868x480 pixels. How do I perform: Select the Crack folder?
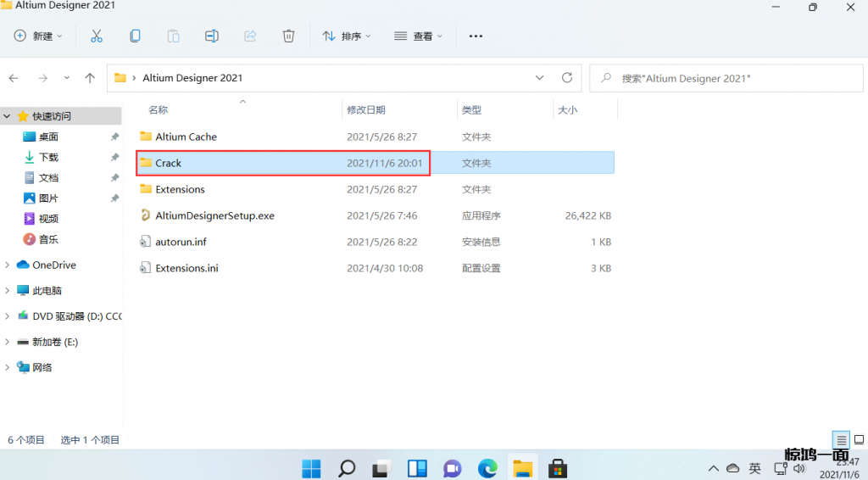pyautogui.click(x=168, y=163)
